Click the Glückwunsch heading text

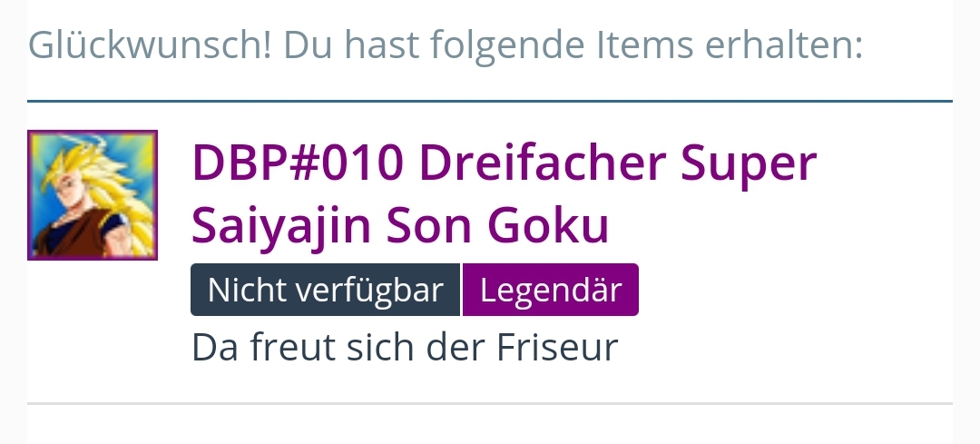445,45
